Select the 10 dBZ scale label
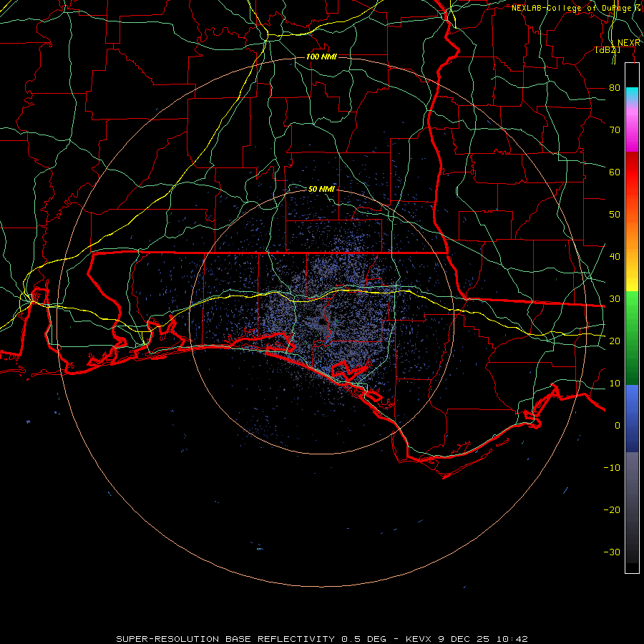The width and height of the screenshot is (644, 644). tap(615, 384)
